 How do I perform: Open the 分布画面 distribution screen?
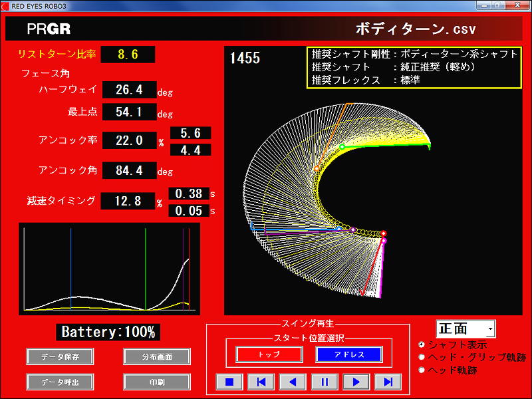point(157,356)
